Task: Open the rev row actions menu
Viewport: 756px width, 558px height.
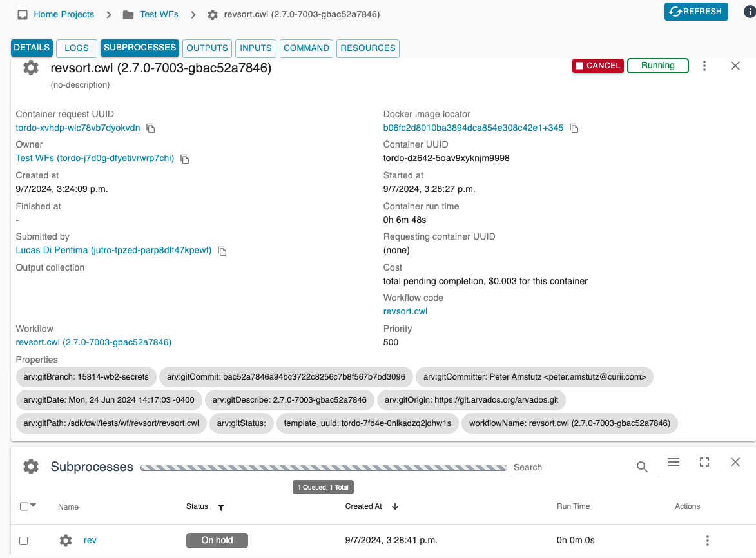Action: pyautogui.click(x=707, y=541)
